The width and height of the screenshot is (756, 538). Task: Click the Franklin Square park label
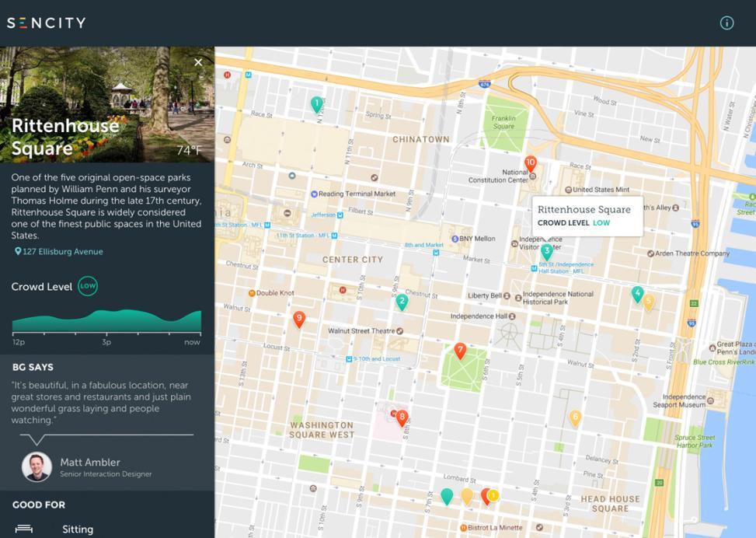pyautogui.click(x=503, y=122)
